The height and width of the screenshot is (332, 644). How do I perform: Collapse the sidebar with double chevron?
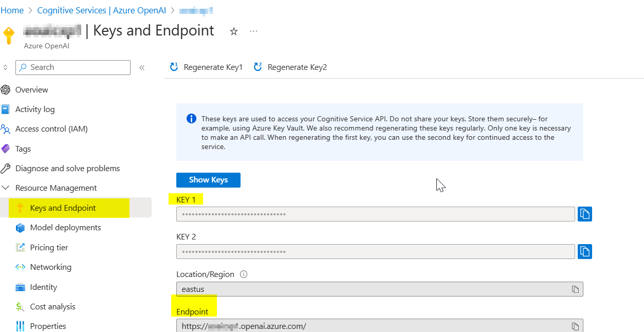[x=142, y=67]
